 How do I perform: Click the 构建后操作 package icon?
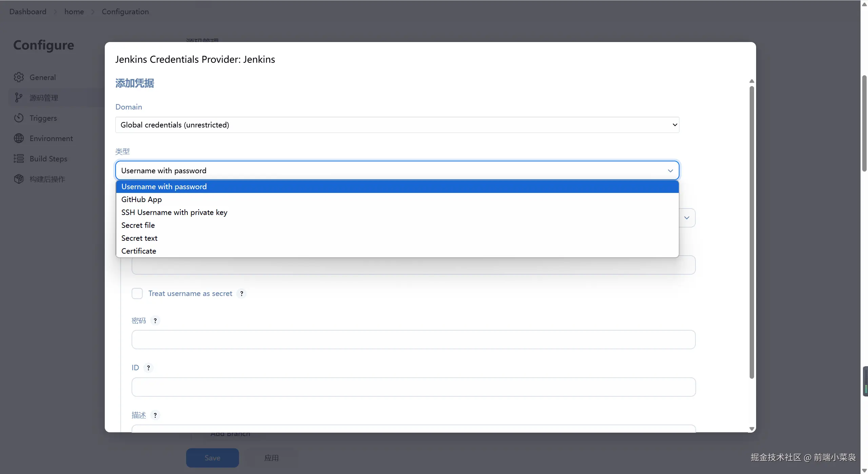[19, 179]
